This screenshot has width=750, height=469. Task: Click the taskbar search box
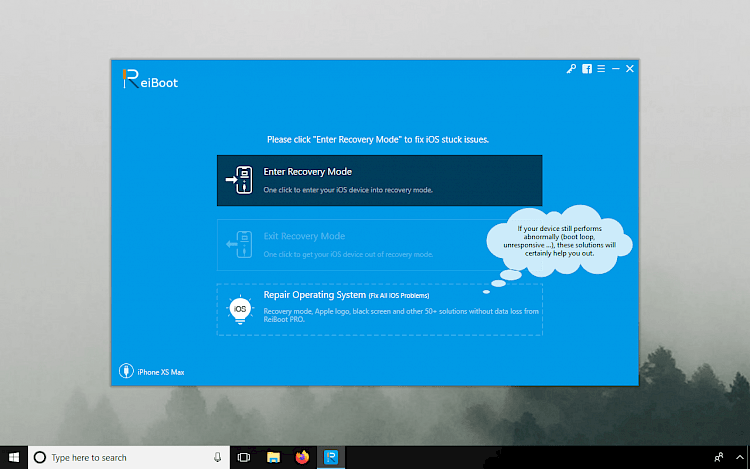[129, 458]
